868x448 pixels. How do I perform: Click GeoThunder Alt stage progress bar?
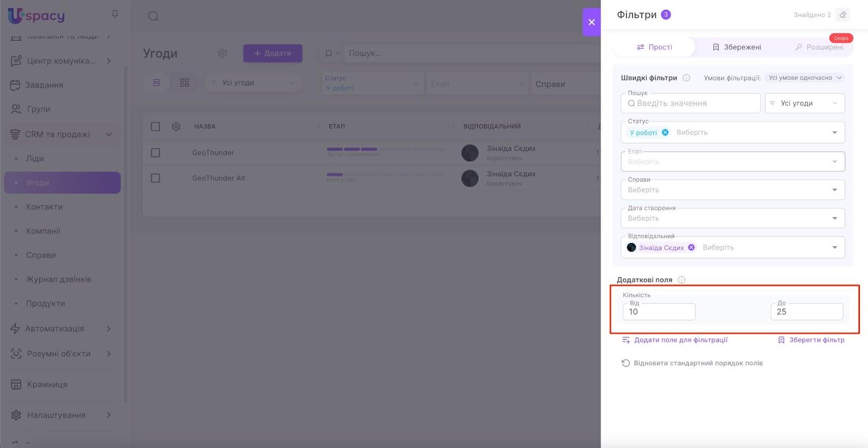click(x=386, y=175)
